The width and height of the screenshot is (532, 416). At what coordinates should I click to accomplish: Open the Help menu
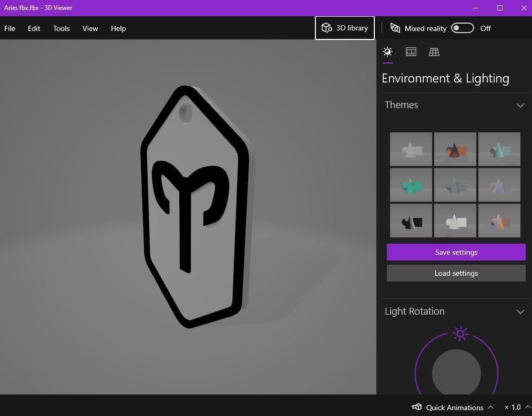[118, 28]
